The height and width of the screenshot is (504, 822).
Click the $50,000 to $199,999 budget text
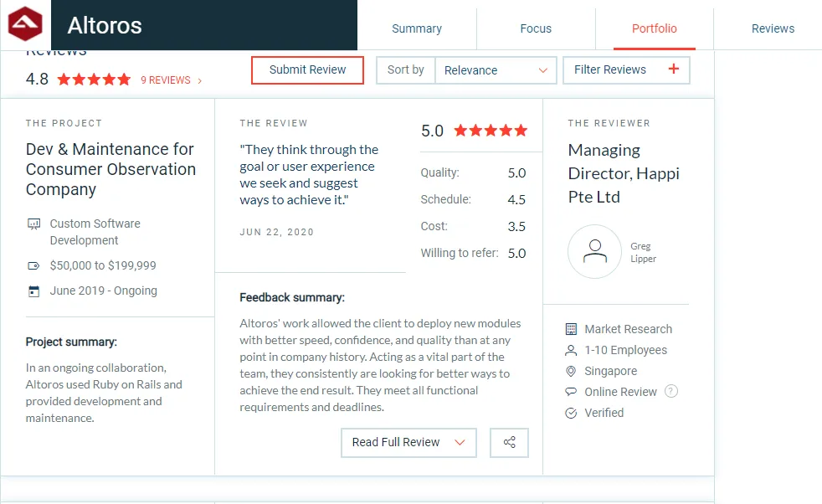click(103, 266)
